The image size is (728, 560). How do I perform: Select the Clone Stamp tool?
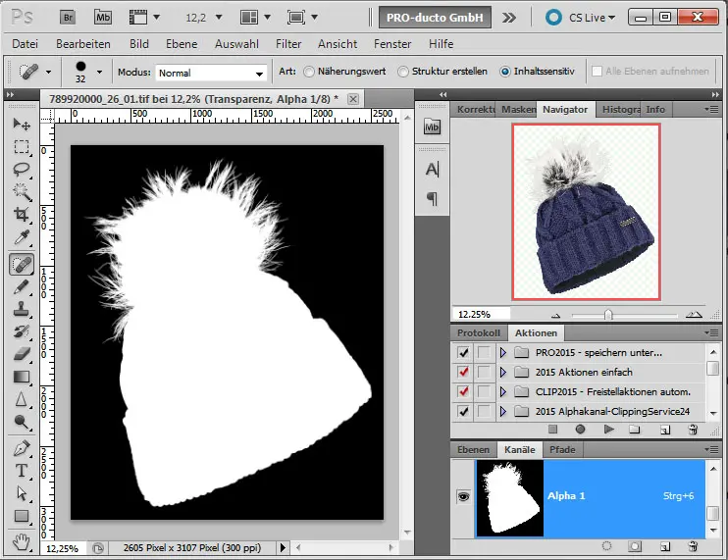[22, 310]
